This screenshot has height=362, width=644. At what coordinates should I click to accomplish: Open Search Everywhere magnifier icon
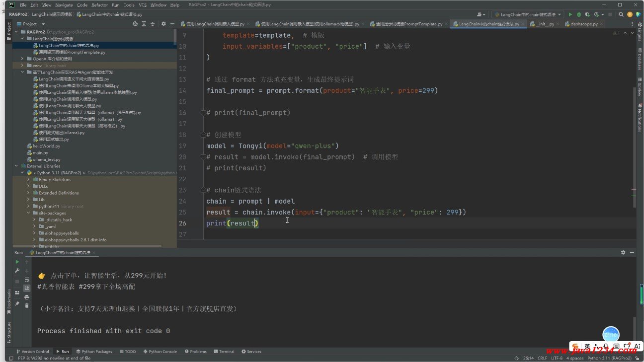tap(621, 14)
